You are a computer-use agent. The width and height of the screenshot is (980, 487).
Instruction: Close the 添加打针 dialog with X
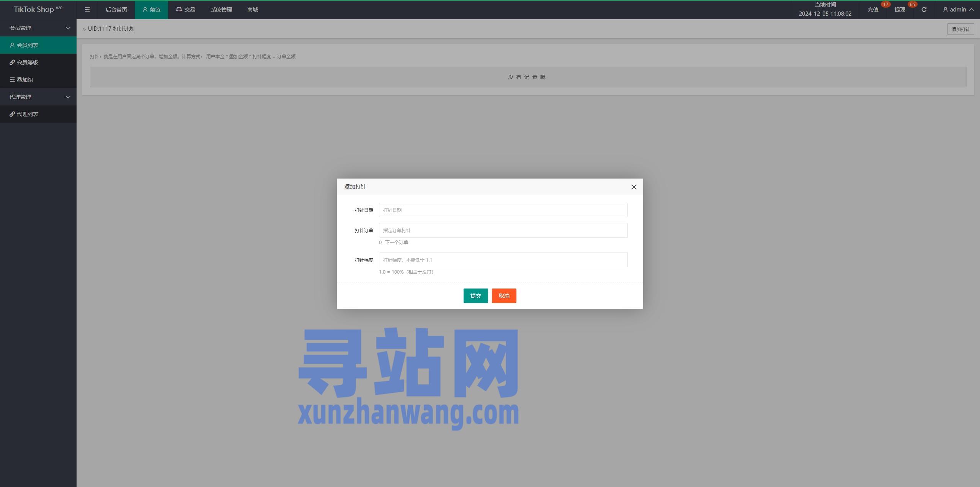pos(634,187)
